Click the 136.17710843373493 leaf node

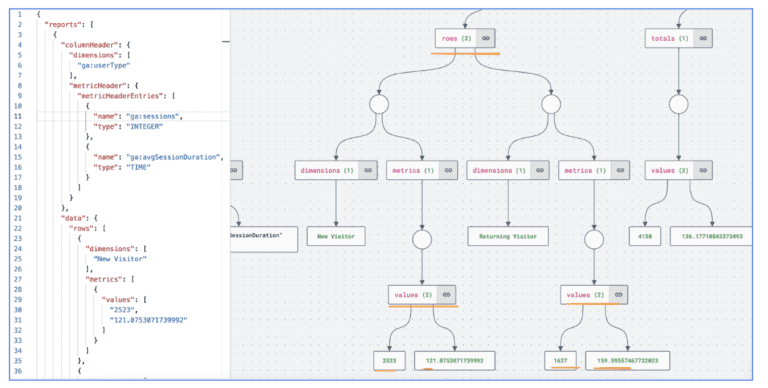click(712, 236)
